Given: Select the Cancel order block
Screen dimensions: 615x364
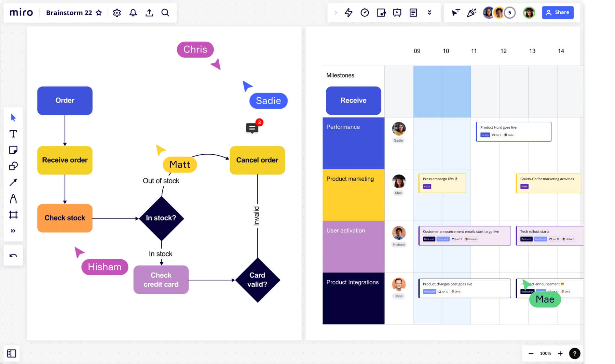Looking at the screenshot, I should [257, 160].
